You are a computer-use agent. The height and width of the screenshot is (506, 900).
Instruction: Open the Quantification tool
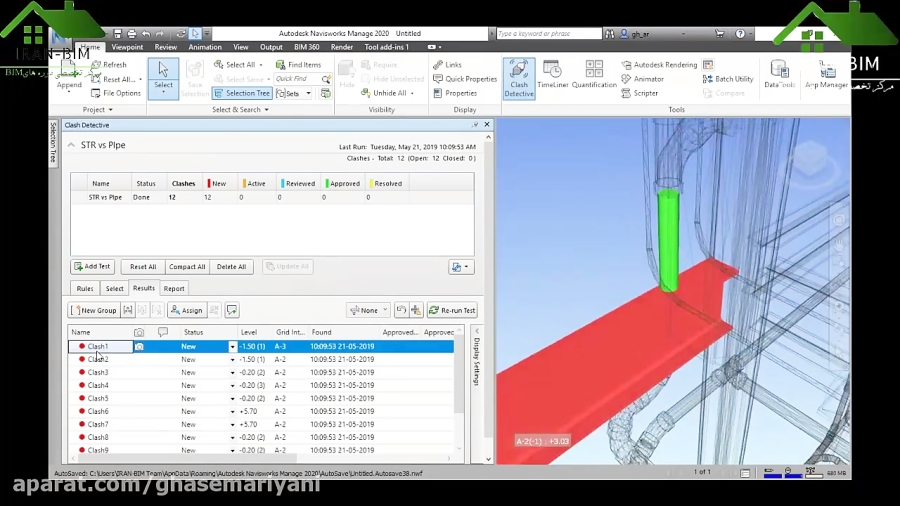(594, 76)
